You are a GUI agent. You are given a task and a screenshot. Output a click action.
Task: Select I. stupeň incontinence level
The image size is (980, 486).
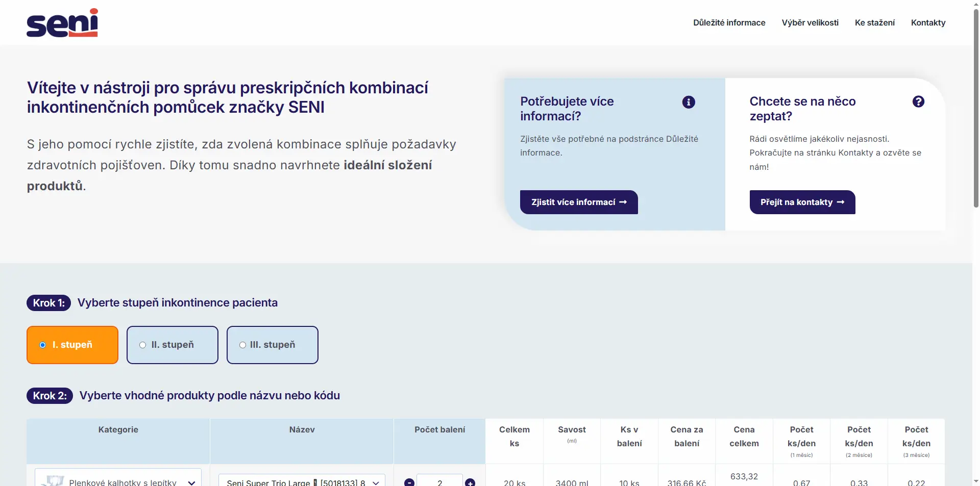click(x=72, y=345)
